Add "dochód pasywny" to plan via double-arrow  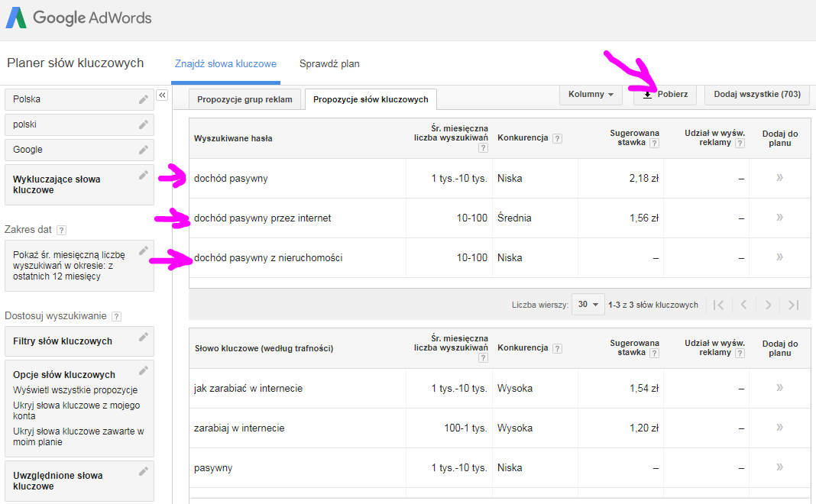pos(779,178)
